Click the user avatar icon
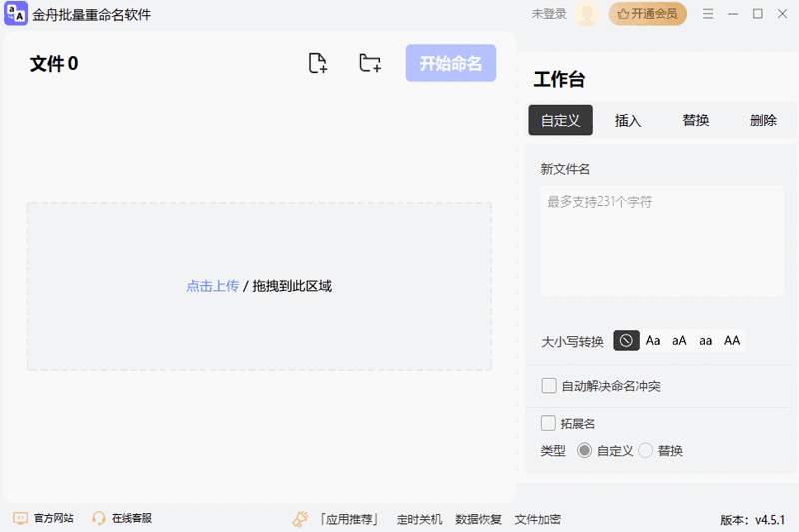The image size is (799, 532). pos(587,14)
